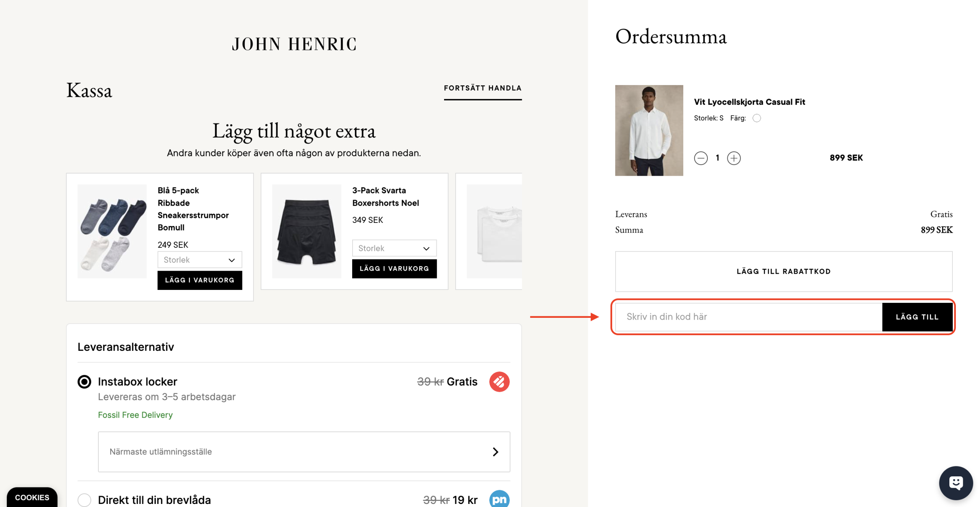Click the Fortsätt Handla link
This screenshot has width=980, height=507.
(x=482, y=88)
